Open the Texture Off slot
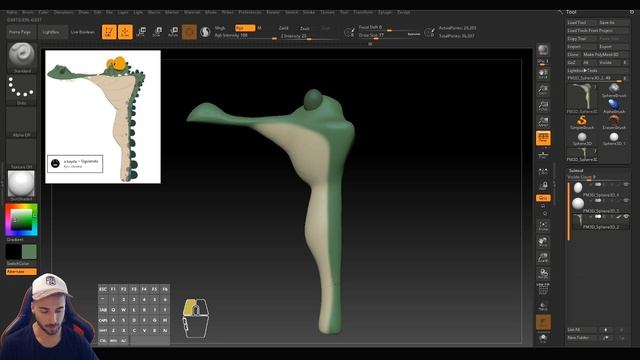Screen dimensions: 640x360 (22, 153)
